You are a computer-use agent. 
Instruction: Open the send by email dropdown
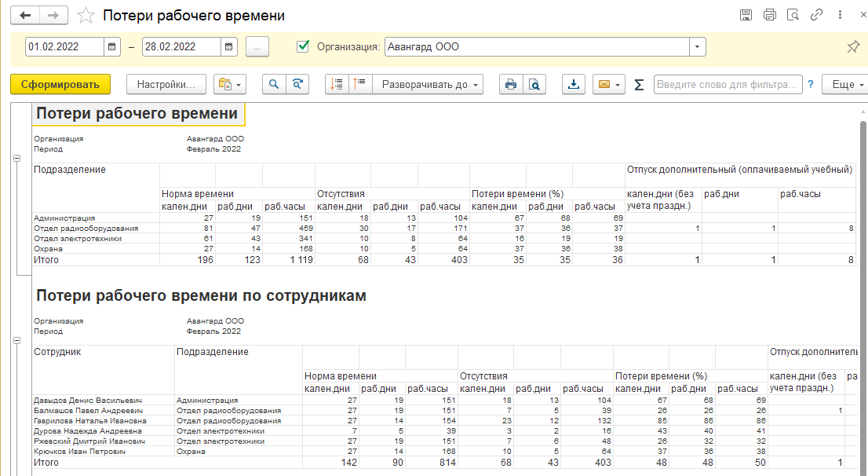point(609,85)
